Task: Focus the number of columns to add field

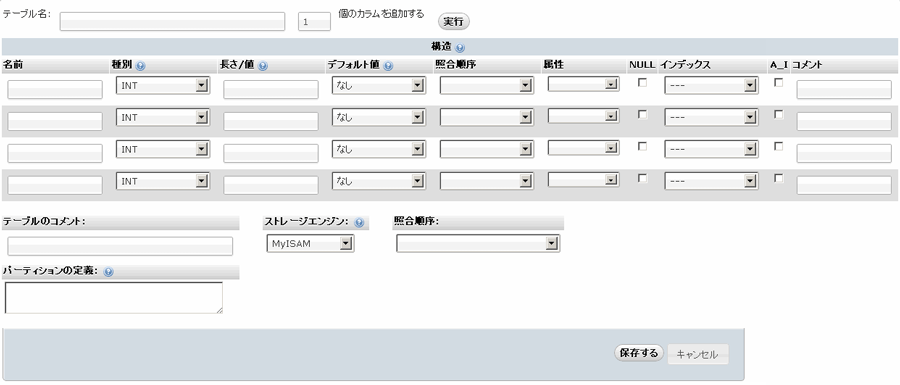Action: [315, 22]
